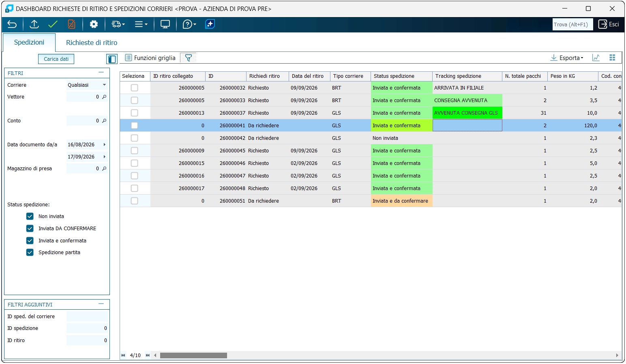Click the green checkmark confirm icon
The image size is (626, 364).
[x=53, y=24]
